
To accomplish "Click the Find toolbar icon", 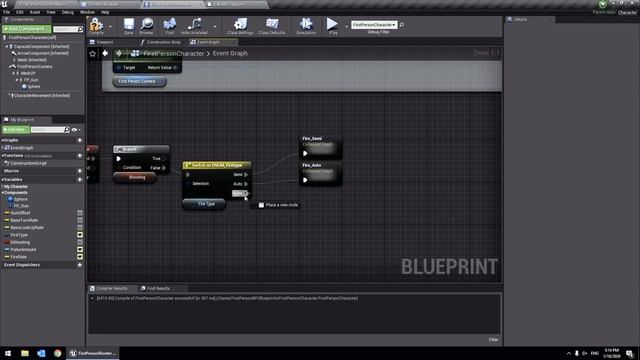I will (169, 26).
